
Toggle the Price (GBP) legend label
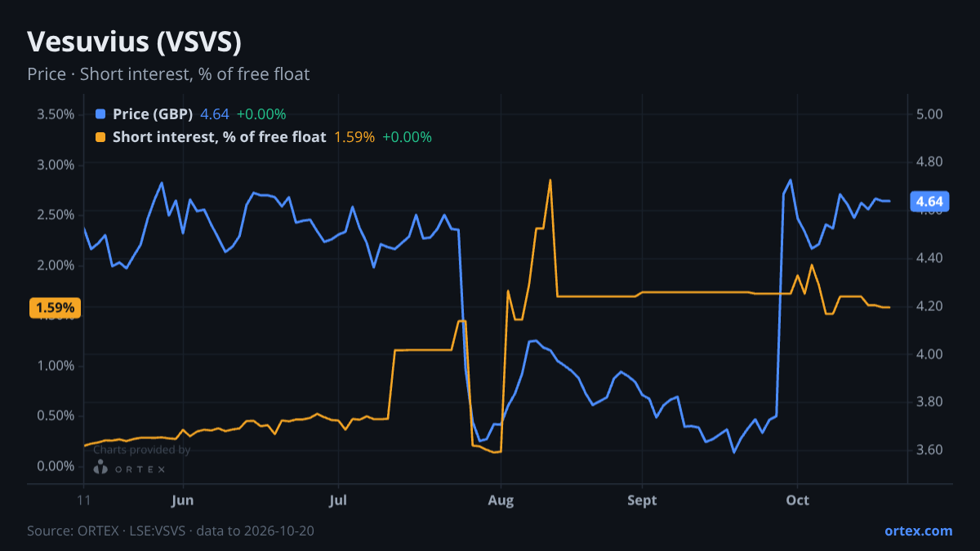pos(153,114)
